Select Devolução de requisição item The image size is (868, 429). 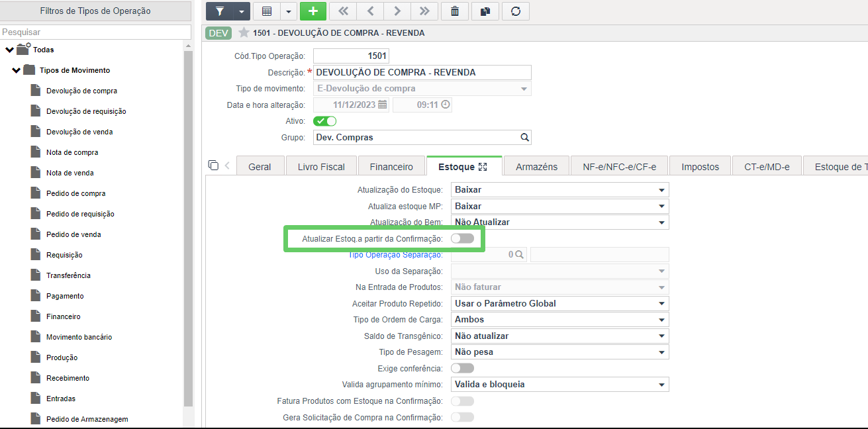[86, 111]
